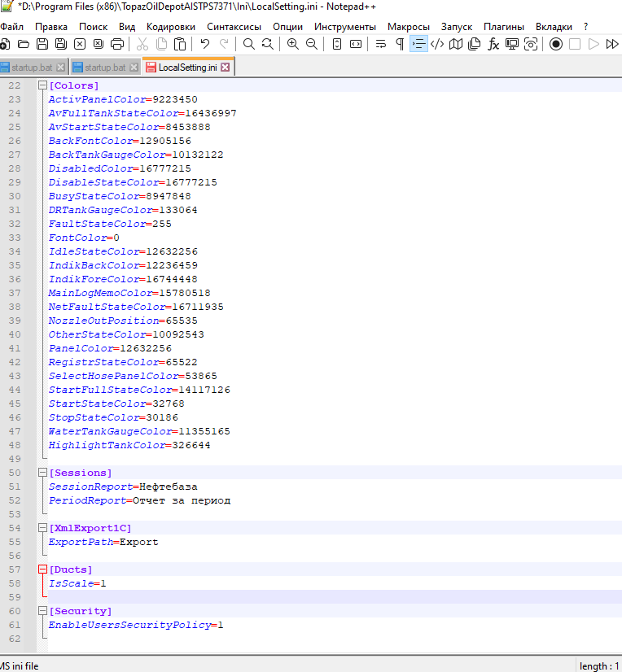This screenshot has height=672, width=622.
Task: Click the ExportPath=Export line
Action: pos(103,542)
